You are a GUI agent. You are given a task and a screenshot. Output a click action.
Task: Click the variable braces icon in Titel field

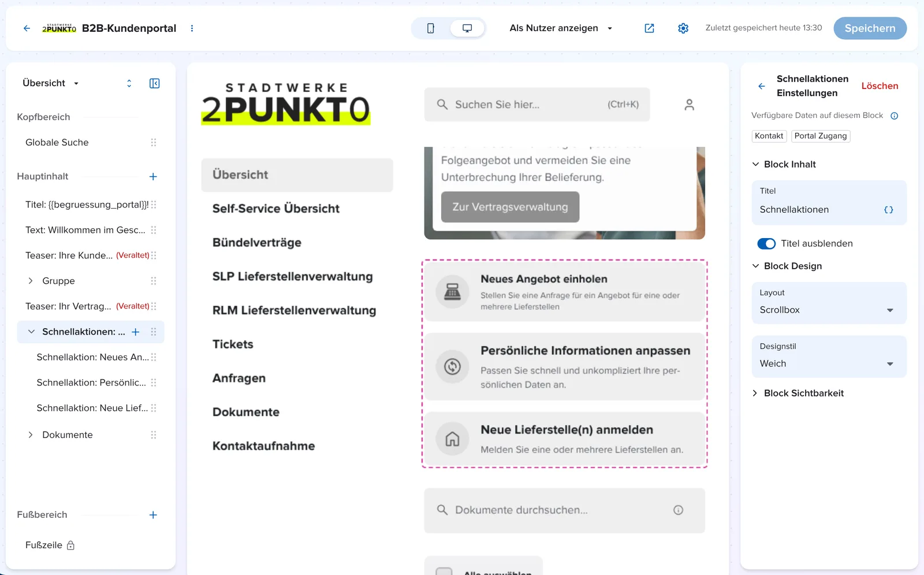click(x=889, y=210)
